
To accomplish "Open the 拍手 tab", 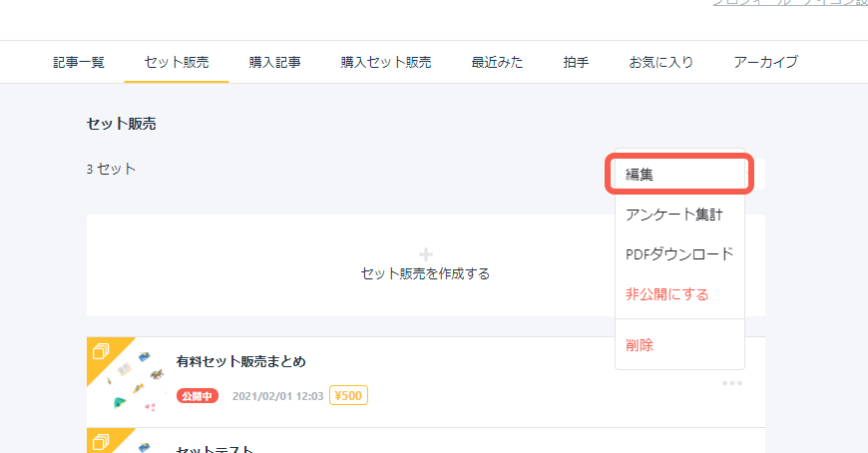I will point(576,62).
